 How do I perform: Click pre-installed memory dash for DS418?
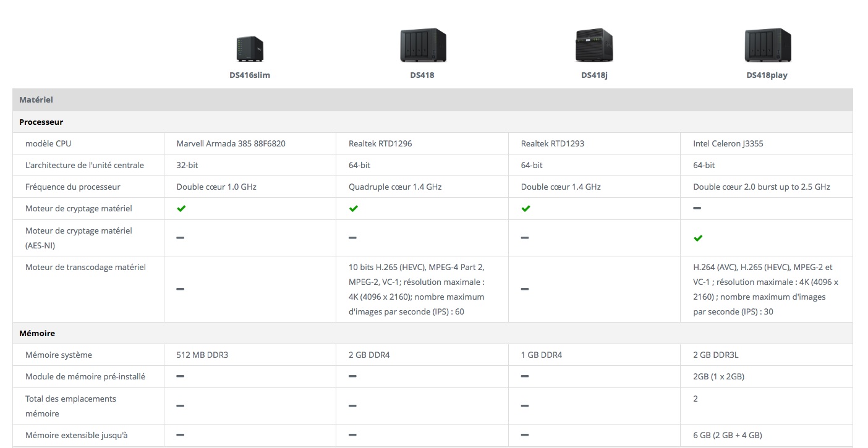[x=352, y=376]
